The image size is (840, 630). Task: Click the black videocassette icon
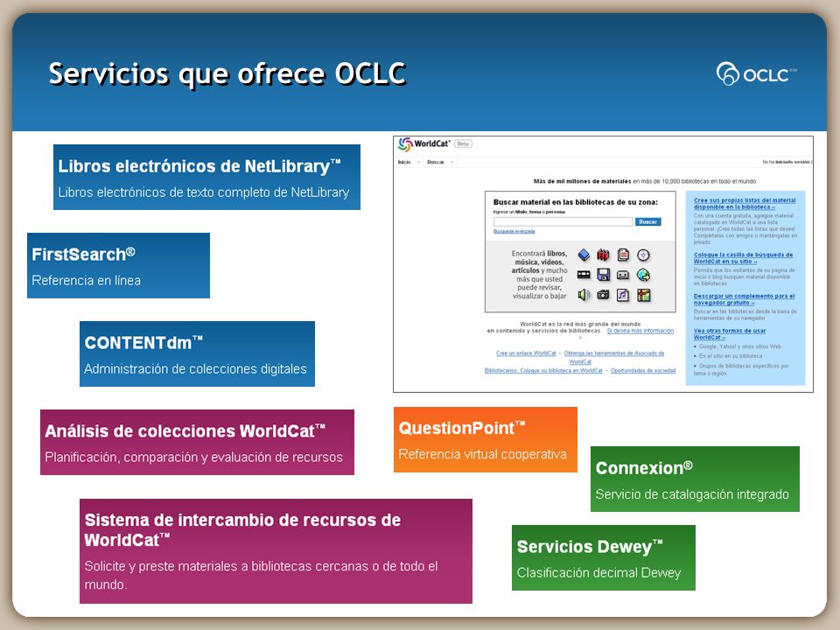coord(584,275)
